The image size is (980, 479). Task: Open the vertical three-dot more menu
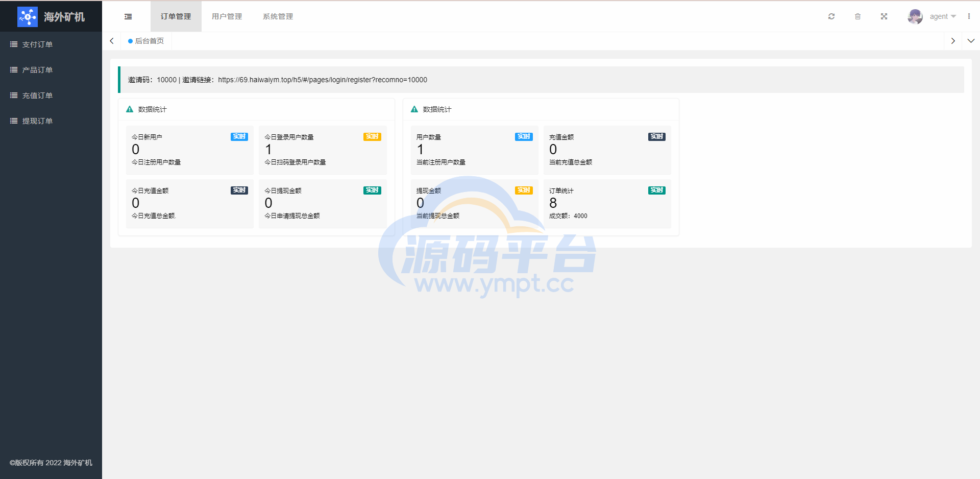point(969,16)
